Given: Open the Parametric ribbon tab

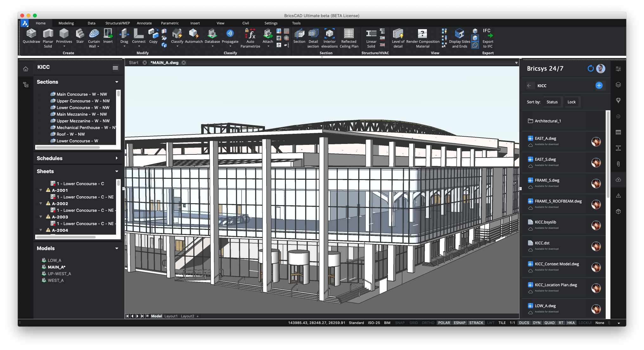Looking at the screenshot, I should coord(170,23).
